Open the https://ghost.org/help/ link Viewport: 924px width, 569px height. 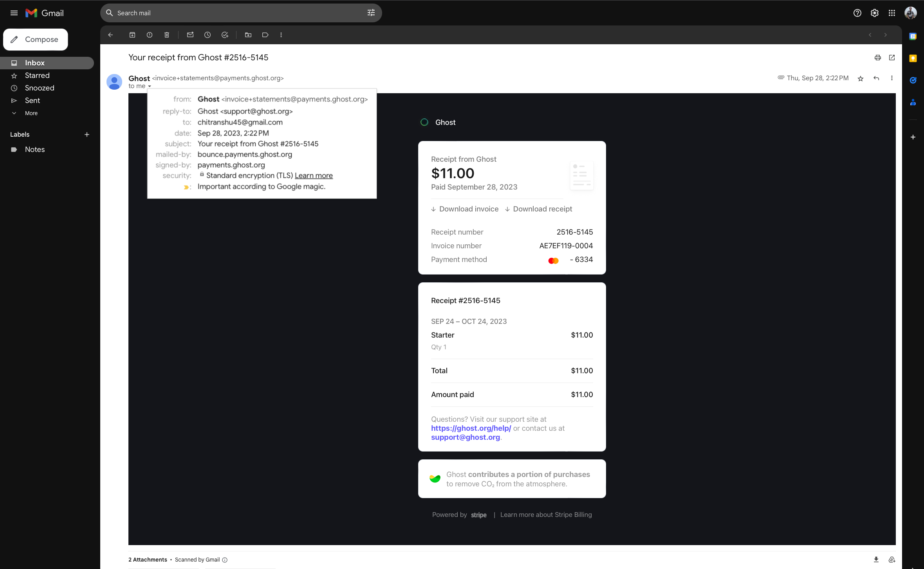point(471,428)
